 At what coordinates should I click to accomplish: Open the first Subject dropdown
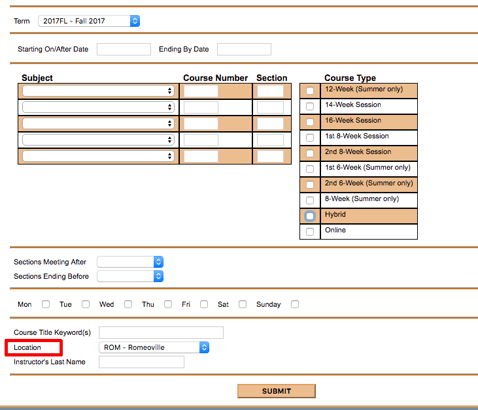click(x=98, y=91)
